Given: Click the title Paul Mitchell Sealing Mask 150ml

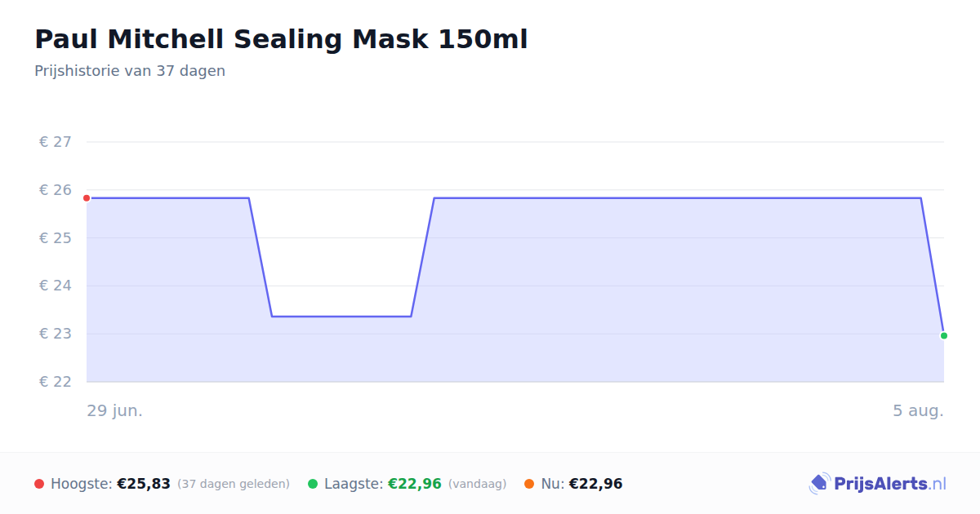Looking at the screenshot, I should [x=281, y=39].
